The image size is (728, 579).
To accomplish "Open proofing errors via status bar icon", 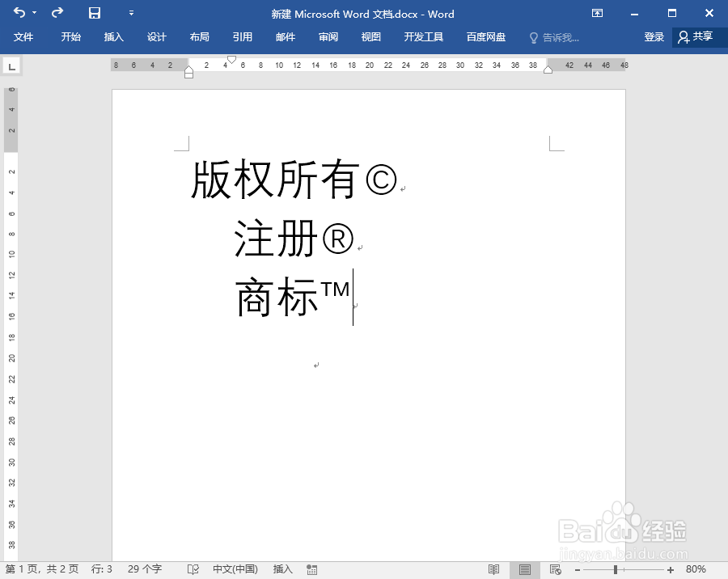I will click(193, 568).
